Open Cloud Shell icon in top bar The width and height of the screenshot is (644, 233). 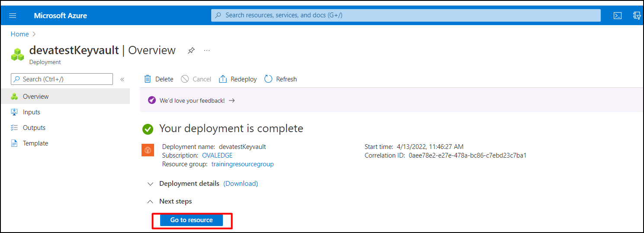[x=618, y=16]
